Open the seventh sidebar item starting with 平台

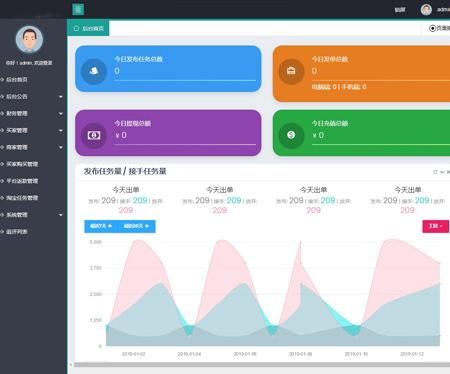click(x=22, y=181)
